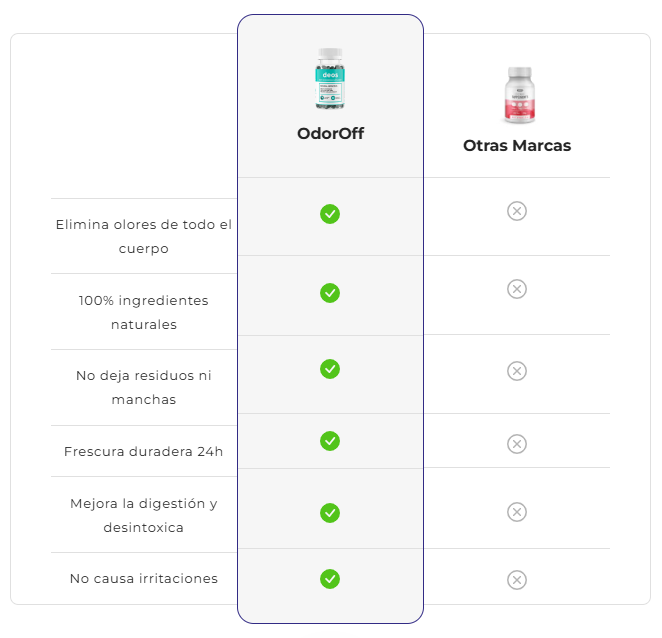Screen dimensions: 662x638
Task: Select the 'No causa irritaciones' feature label
Action: (144, 578)
